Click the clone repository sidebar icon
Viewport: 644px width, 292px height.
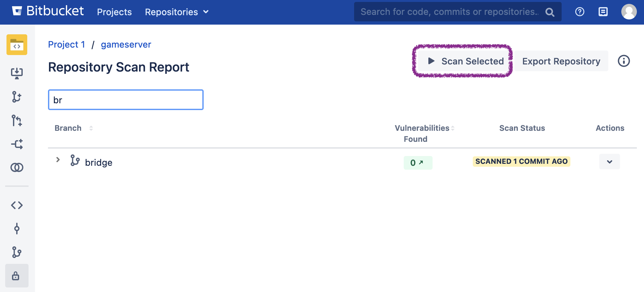point(17,73)
